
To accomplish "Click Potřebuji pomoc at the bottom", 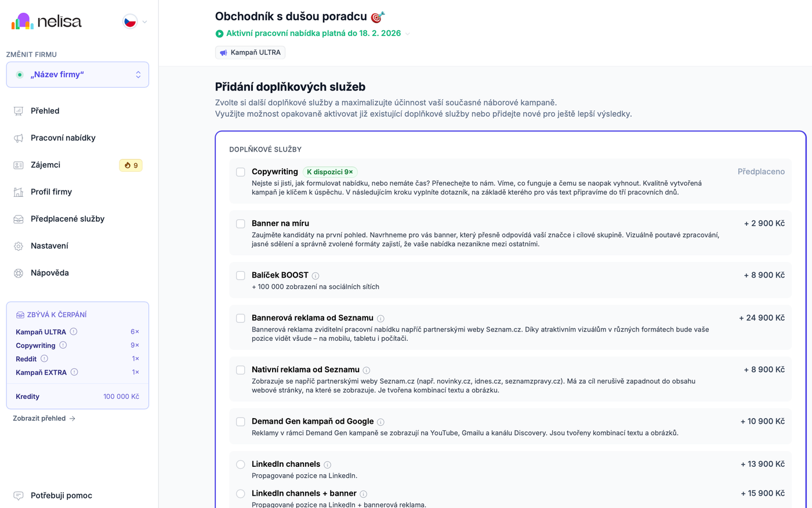I will click(61, 495).
